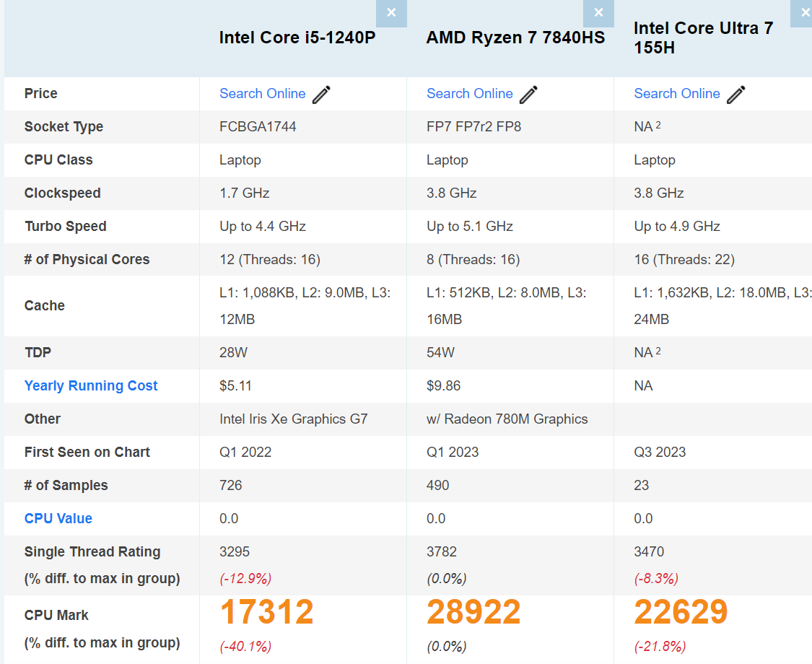Select the 54W TDP value

[441, 353]
